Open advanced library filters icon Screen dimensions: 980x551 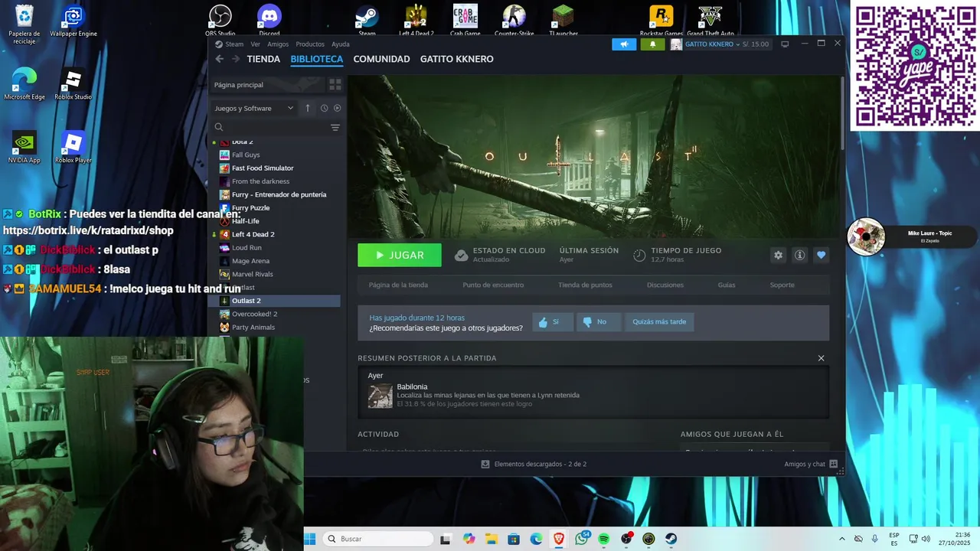335,127
